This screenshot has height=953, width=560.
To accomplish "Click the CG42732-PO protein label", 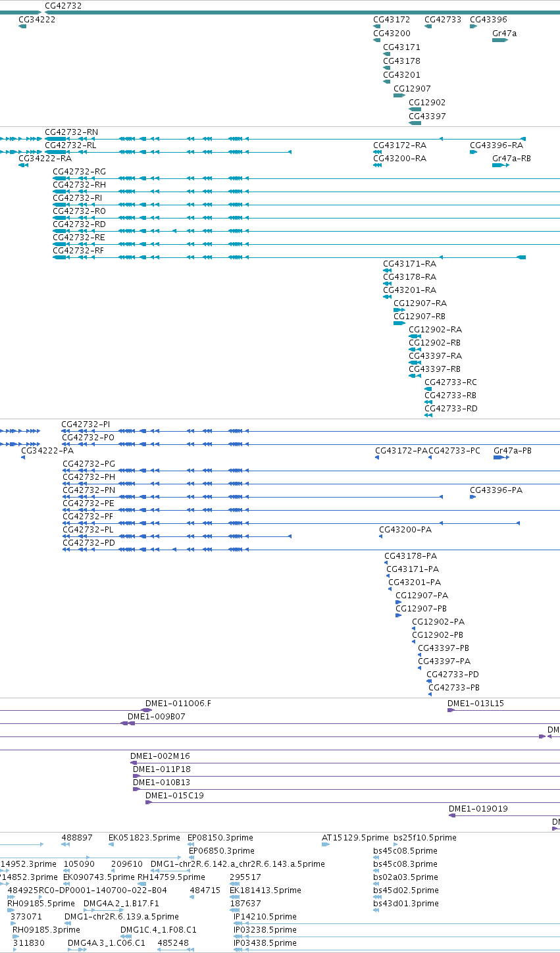I will click(88, 438).
